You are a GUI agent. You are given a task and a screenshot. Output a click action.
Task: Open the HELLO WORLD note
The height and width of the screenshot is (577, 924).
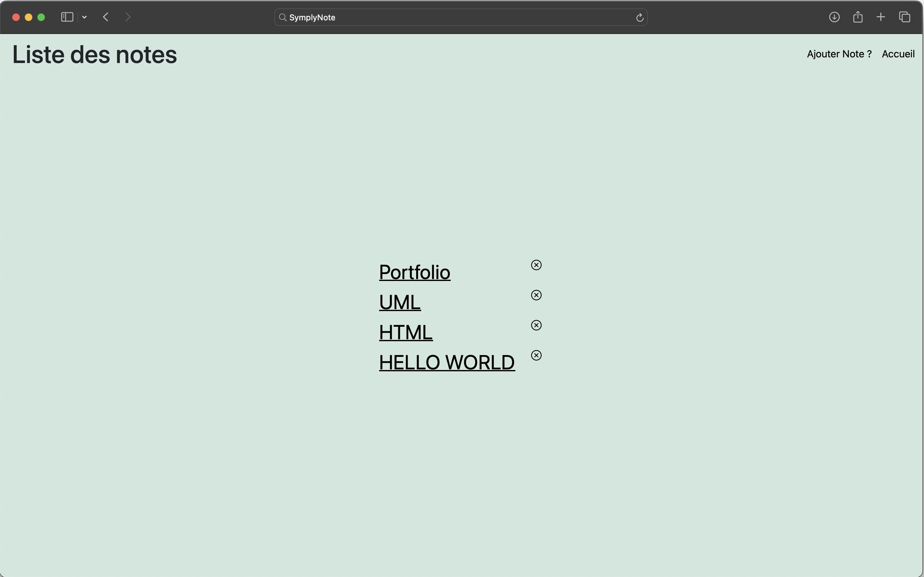click(446, 362)
